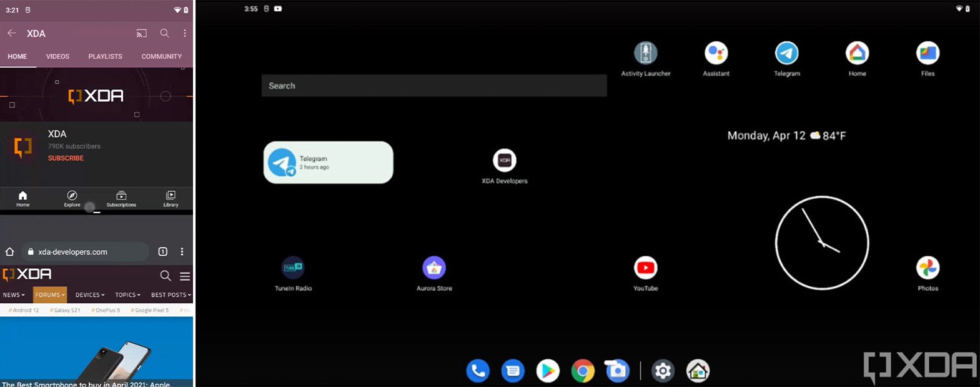The image size is (980, 387).
Task: Open the website hamburger menu
Action: tap(185, 276)
